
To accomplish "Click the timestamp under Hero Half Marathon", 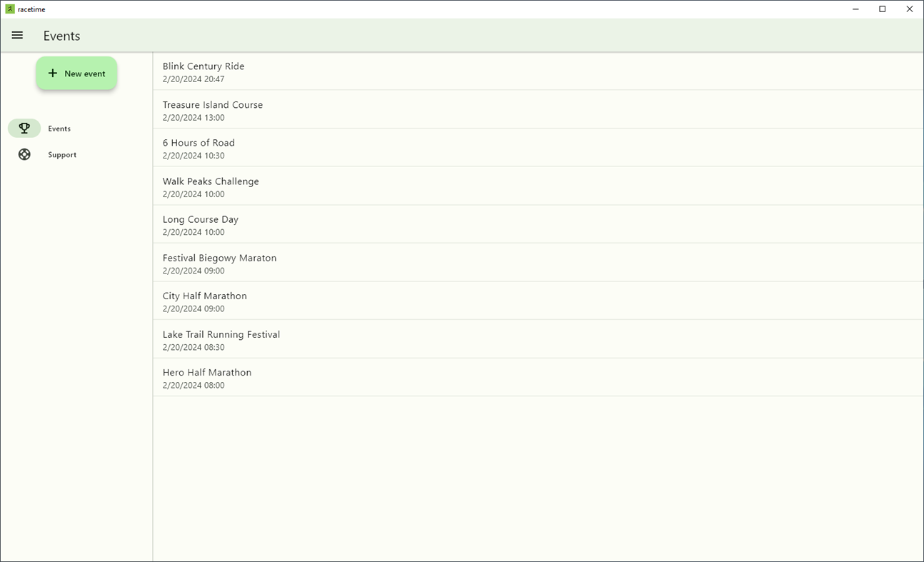I will (x=193, y=385).
